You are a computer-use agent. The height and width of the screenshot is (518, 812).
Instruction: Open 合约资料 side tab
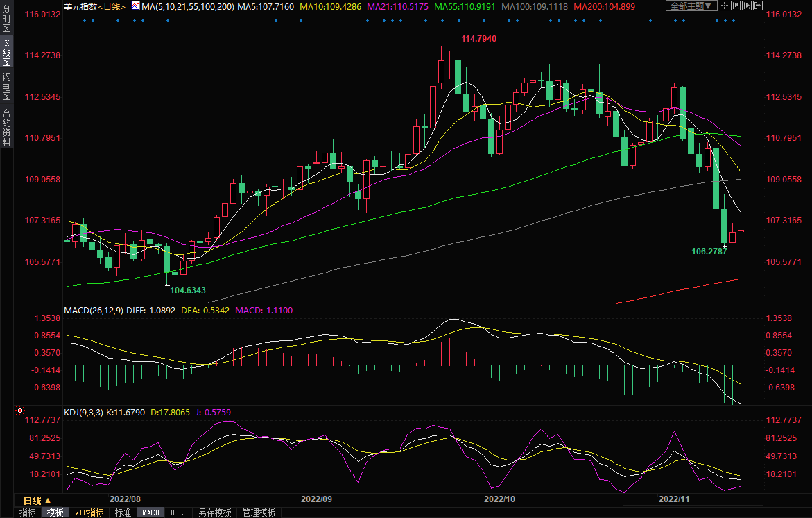click(6, 128)
